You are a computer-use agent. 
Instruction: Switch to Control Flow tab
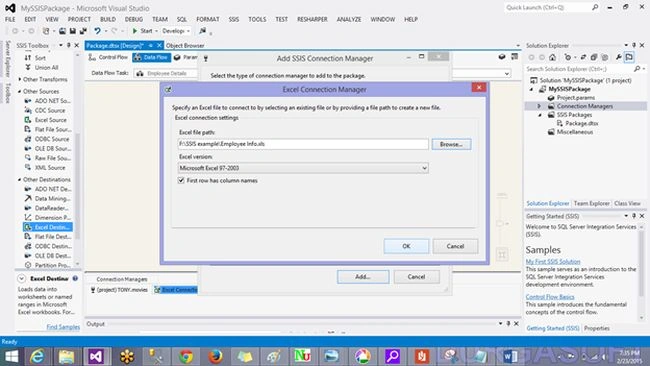coord(109,57)
